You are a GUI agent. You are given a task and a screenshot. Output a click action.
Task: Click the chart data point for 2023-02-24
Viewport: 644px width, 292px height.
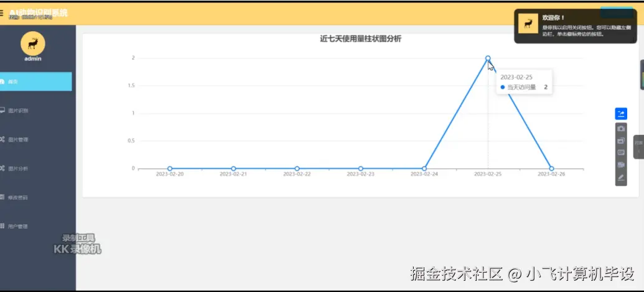tap(424, 168)
